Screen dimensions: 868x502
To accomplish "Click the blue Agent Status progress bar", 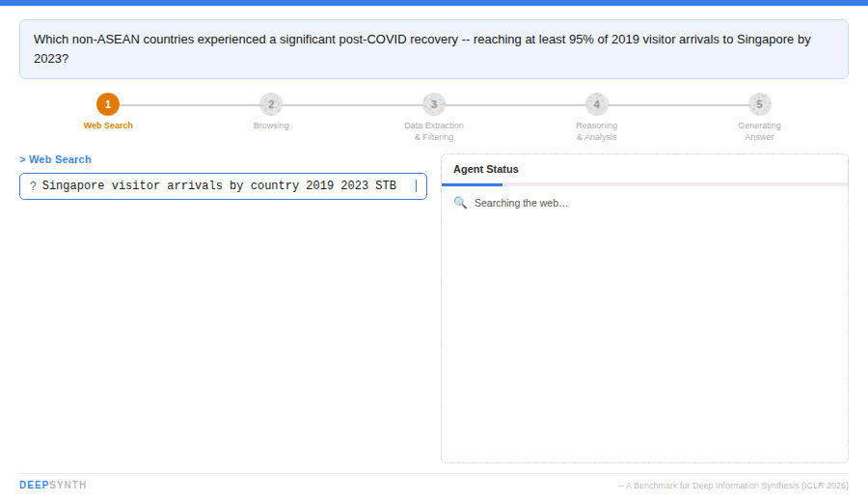I will [x=473, y=183].
